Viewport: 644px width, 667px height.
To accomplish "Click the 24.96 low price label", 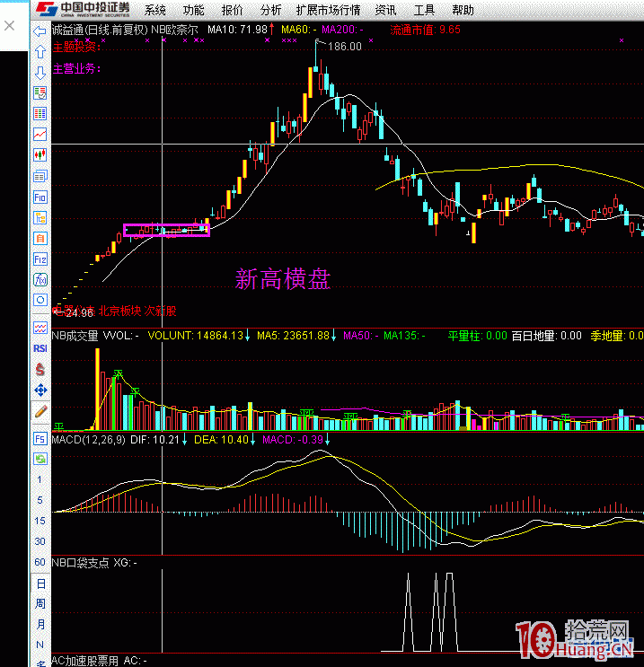I will click(79, 313).
